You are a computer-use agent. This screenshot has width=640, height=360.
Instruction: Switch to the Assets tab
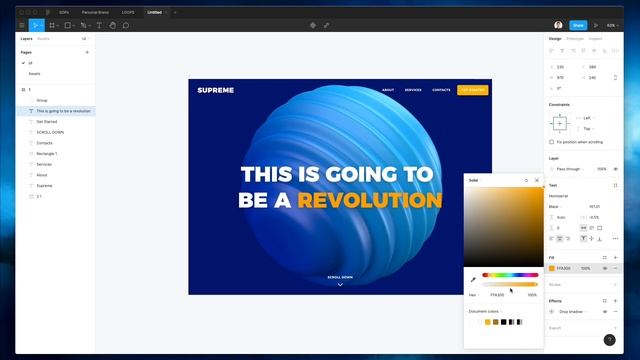click(43, 39)
